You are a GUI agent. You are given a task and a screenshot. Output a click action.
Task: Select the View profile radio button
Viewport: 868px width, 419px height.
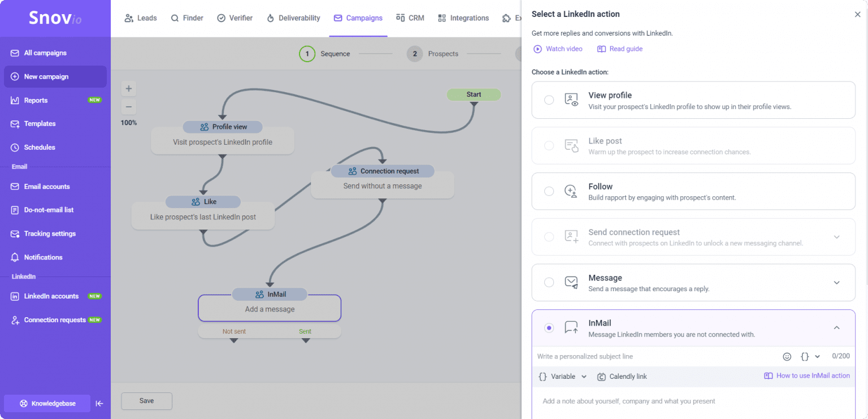pyautogui.click(x=549, y=100)
